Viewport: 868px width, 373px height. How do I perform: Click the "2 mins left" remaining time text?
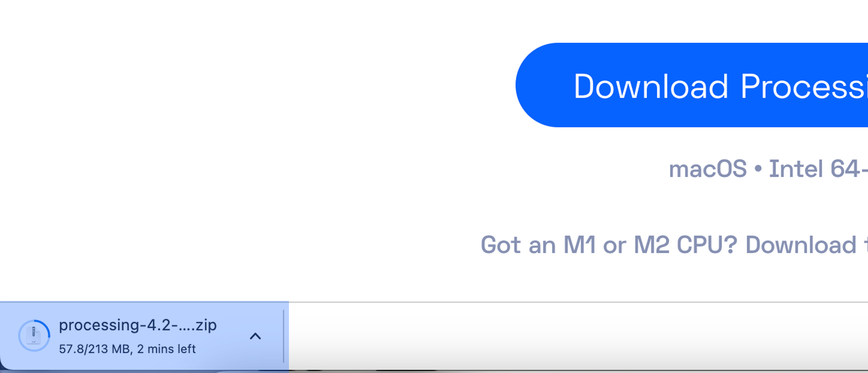tap(167, 349)
